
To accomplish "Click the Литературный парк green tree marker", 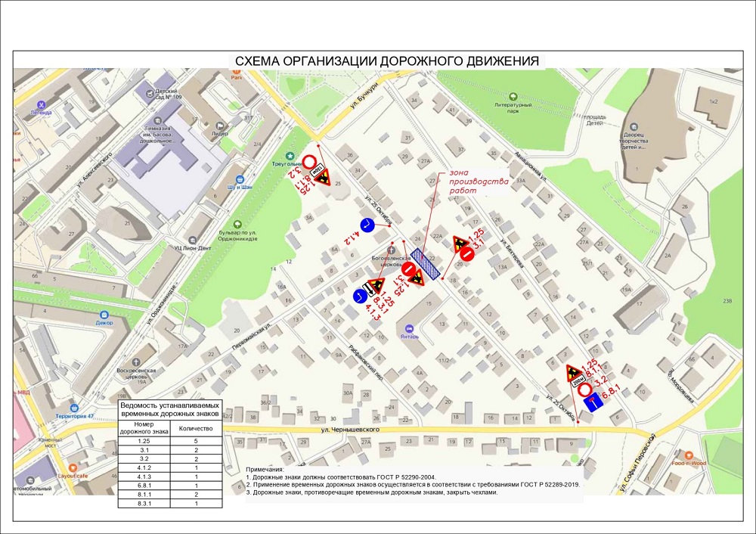I will pos(514,97).
